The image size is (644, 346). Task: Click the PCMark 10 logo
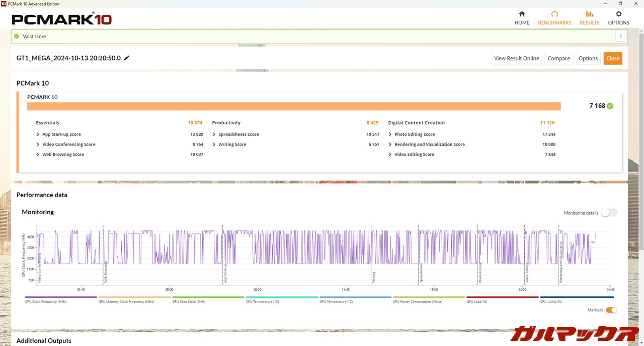(61, 19)
